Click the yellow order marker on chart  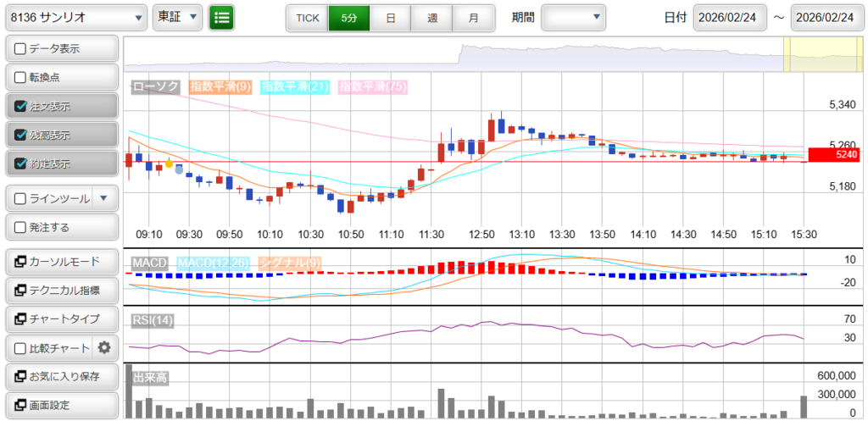pos(169,163)
